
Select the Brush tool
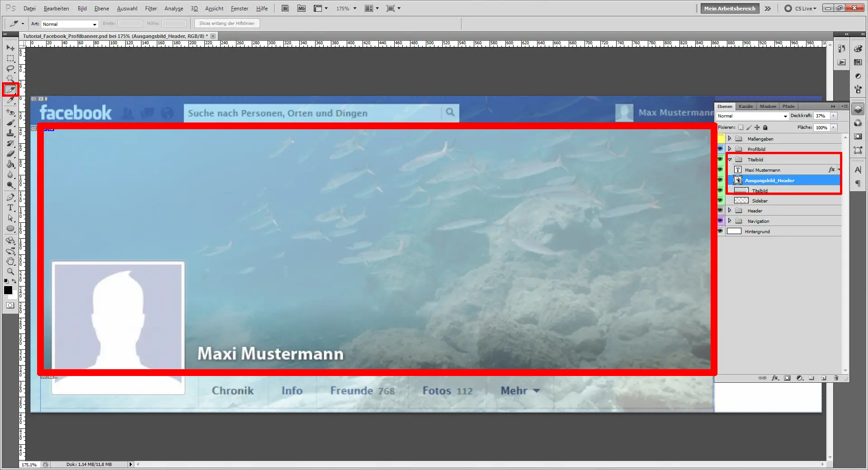point(10,122)
